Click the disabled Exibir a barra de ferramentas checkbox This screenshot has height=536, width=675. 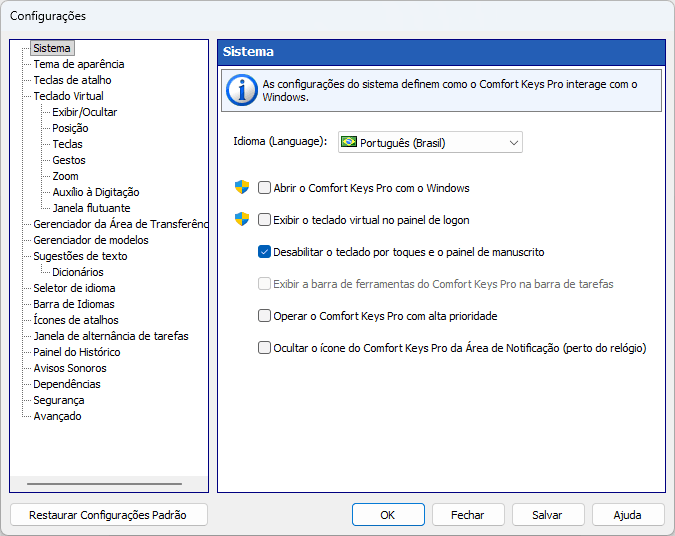264,284
